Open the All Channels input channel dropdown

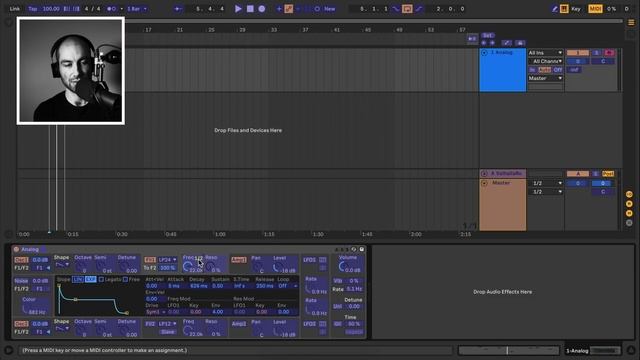[545, 61]
